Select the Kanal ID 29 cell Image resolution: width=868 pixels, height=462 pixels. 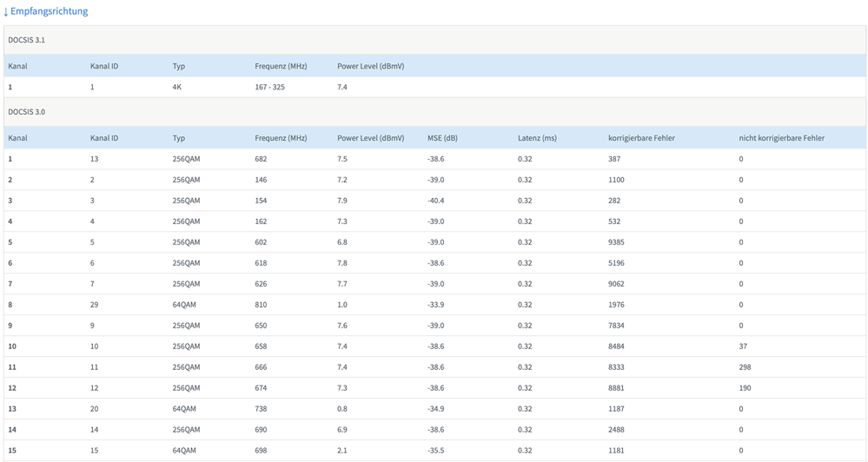[96, 305]
